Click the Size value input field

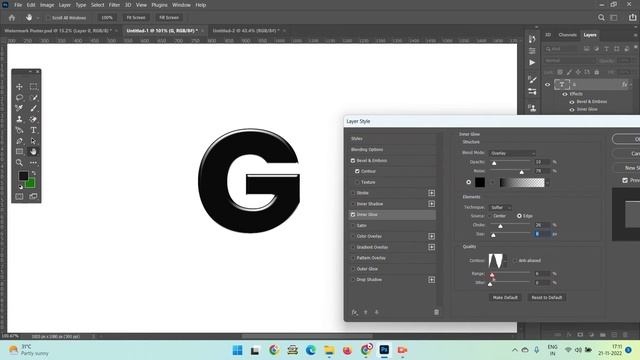click(542, 234)
